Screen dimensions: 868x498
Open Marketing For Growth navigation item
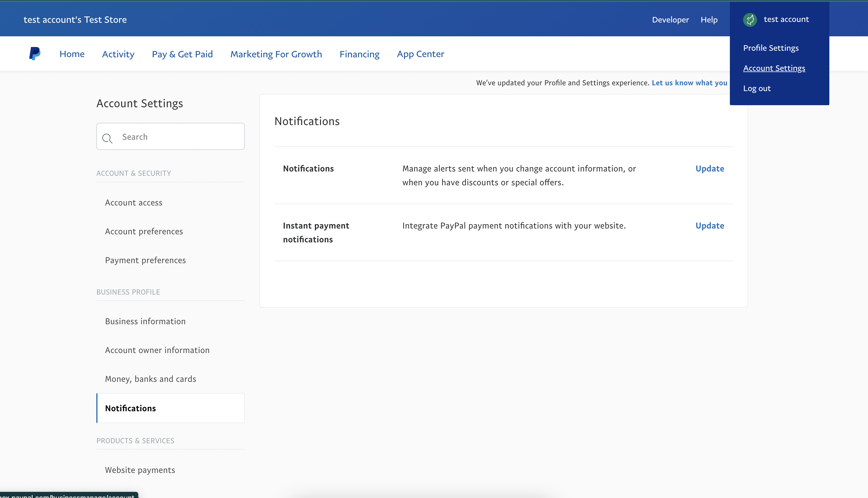(x=276, y=54)
